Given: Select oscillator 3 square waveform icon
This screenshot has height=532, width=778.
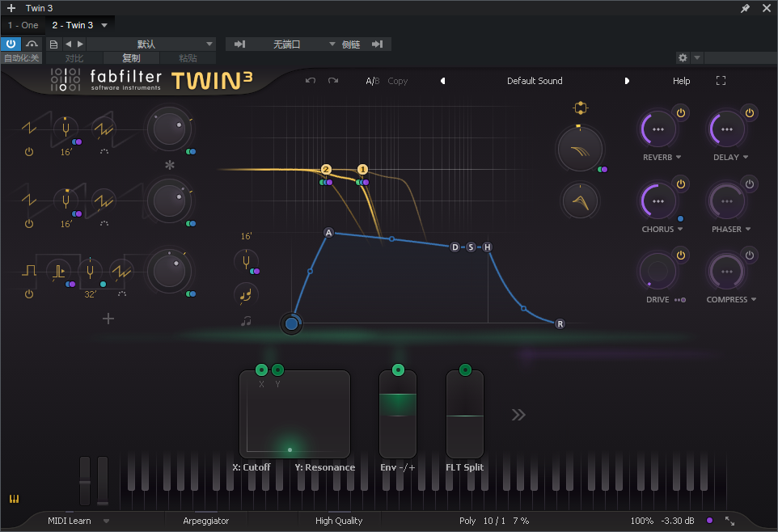Looking at the screenshot, I should coord(29,271).
